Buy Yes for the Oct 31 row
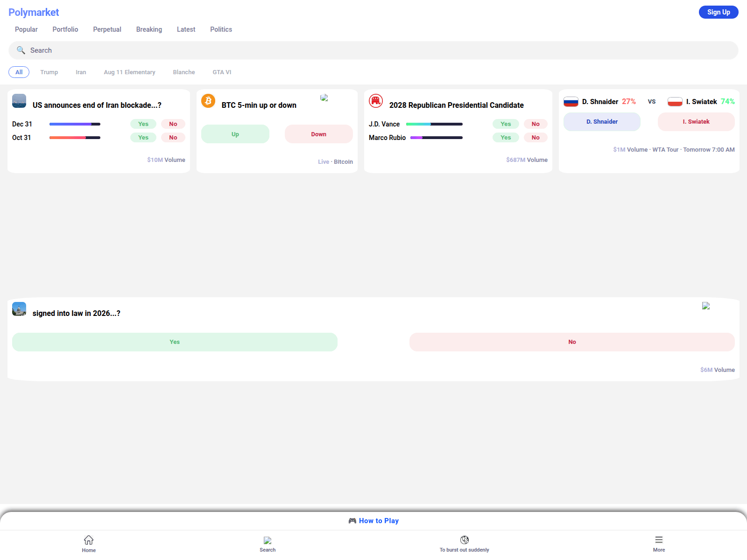 click(143, 138)
